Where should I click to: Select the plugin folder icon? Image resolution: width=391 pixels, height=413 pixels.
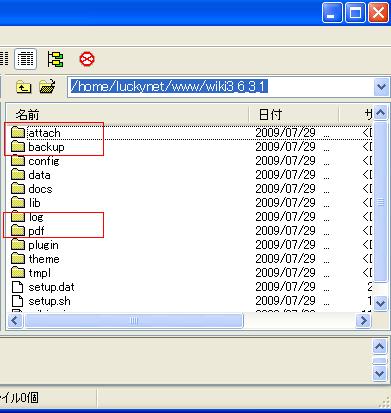18,245
